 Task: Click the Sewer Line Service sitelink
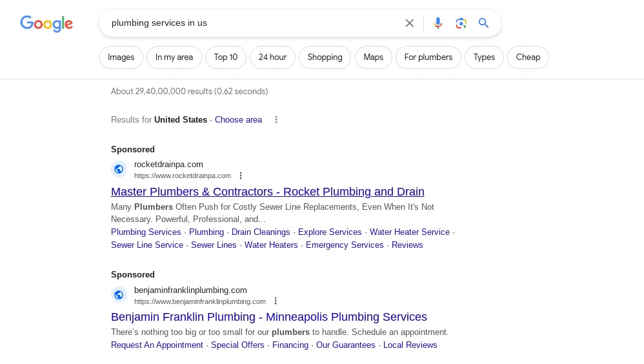click(x=147, y=245)
